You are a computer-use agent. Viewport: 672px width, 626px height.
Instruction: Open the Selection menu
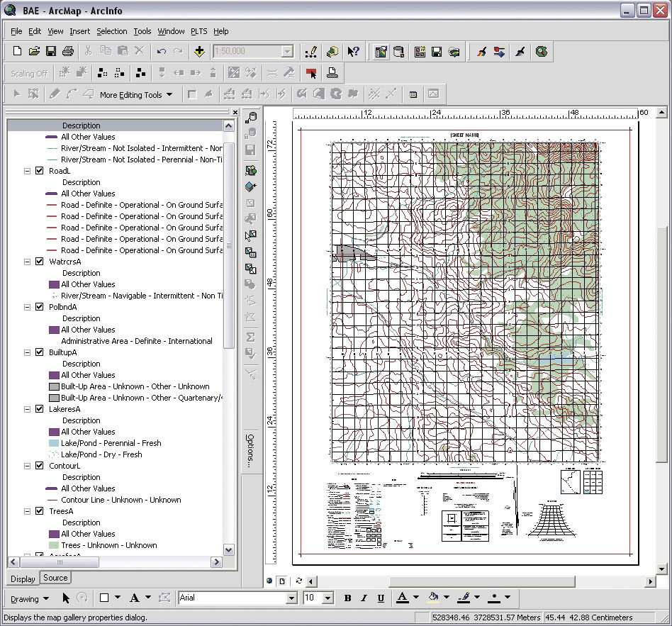111,31
